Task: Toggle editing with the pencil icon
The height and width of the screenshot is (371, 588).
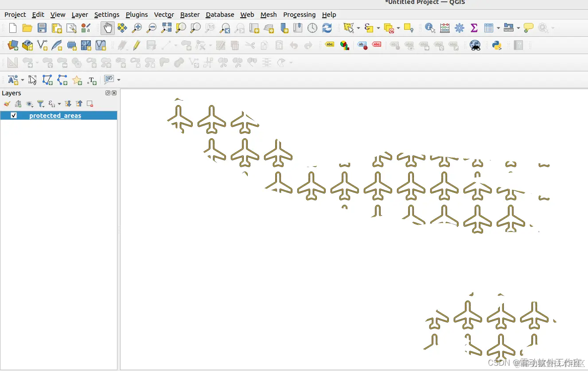Action: [x=136, y=45]
